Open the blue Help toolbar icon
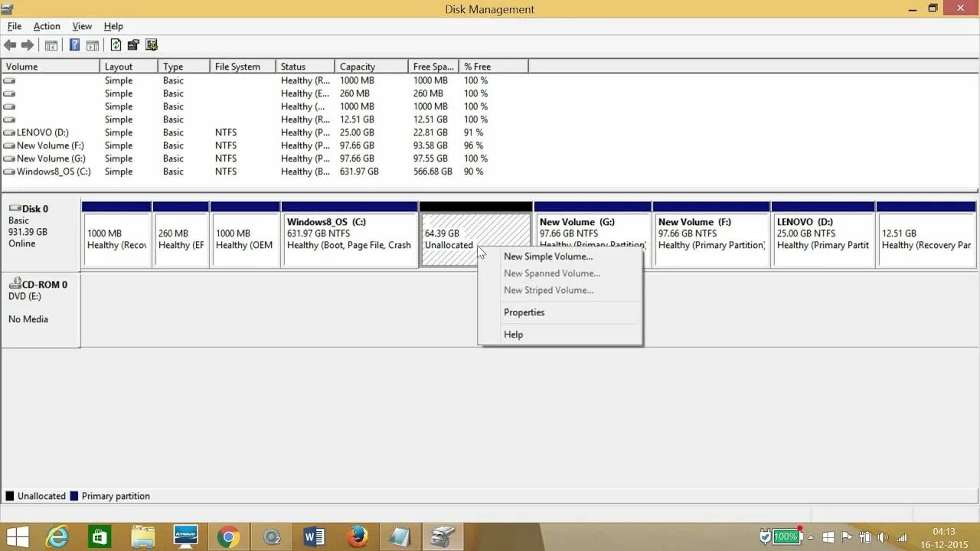The width and height of the screenshot is (980, 551). coord(74,45)
